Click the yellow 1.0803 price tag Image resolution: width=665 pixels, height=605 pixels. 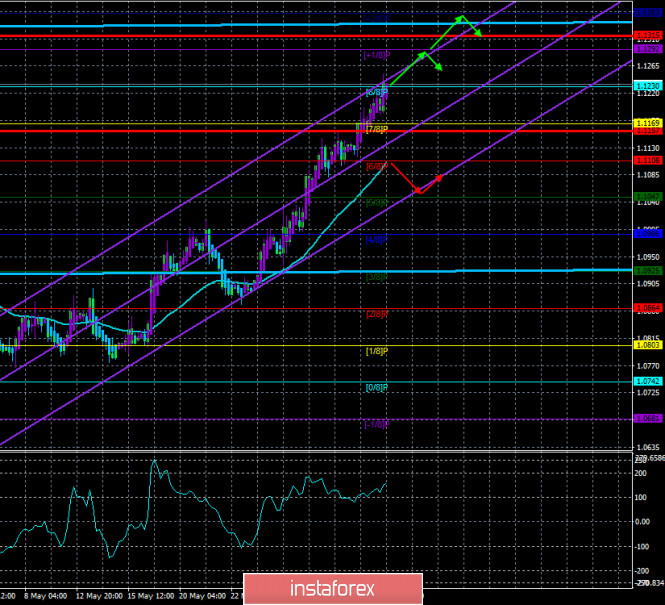pos(647,345)
